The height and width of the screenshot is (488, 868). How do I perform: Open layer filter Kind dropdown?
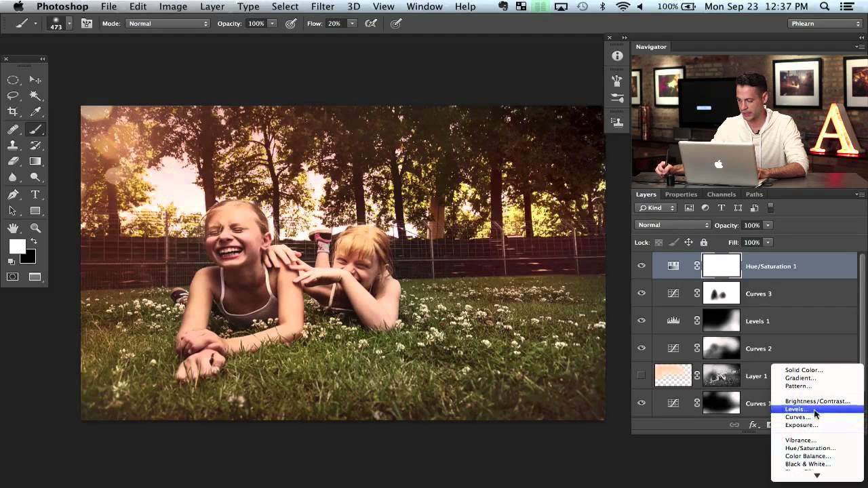pos(656,208)
